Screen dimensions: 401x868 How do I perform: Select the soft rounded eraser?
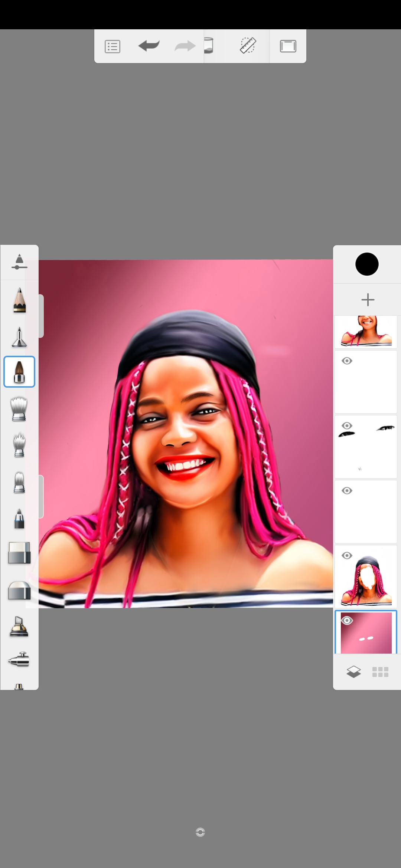(x=19, y=590)
